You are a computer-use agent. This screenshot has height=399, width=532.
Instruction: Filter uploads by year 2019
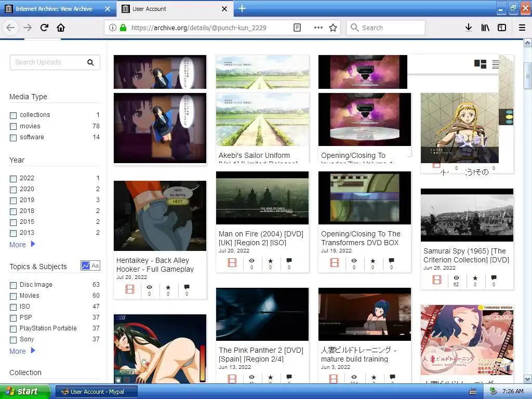13,201
